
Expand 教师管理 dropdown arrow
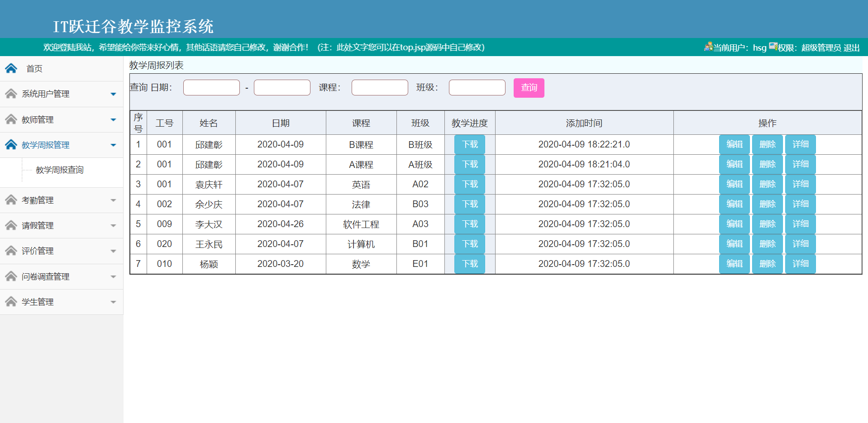(x=113, y=120)
